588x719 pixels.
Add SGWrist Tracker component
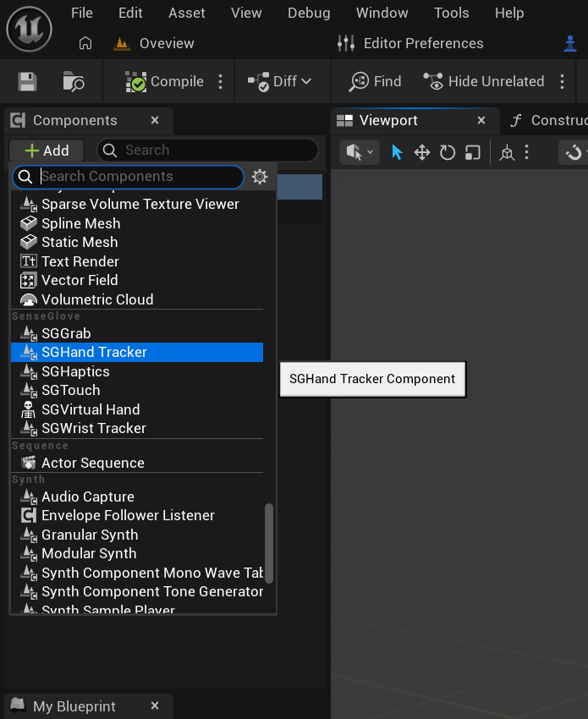(137, 428)
